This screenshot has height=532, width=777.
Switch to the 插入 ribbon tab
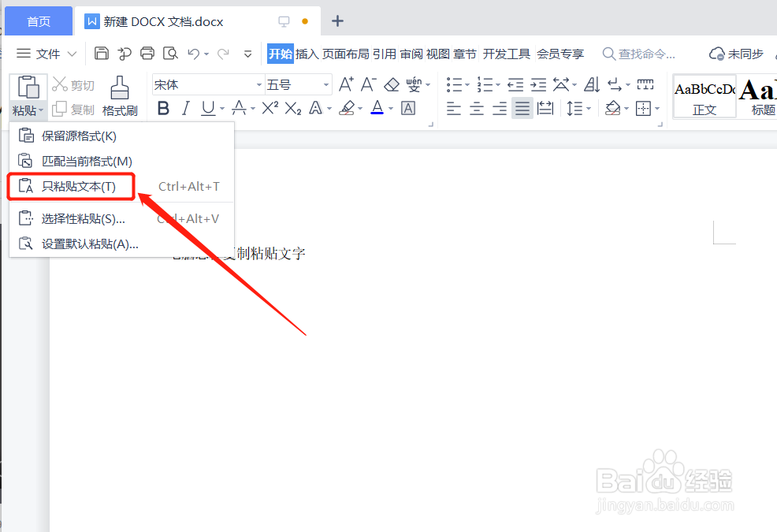pos(307,54)
